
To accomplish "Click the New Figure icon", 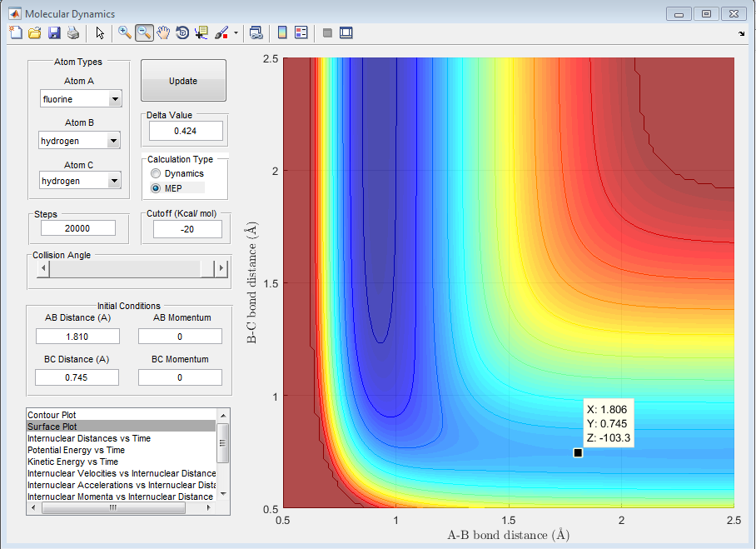I will click(16, 33).
